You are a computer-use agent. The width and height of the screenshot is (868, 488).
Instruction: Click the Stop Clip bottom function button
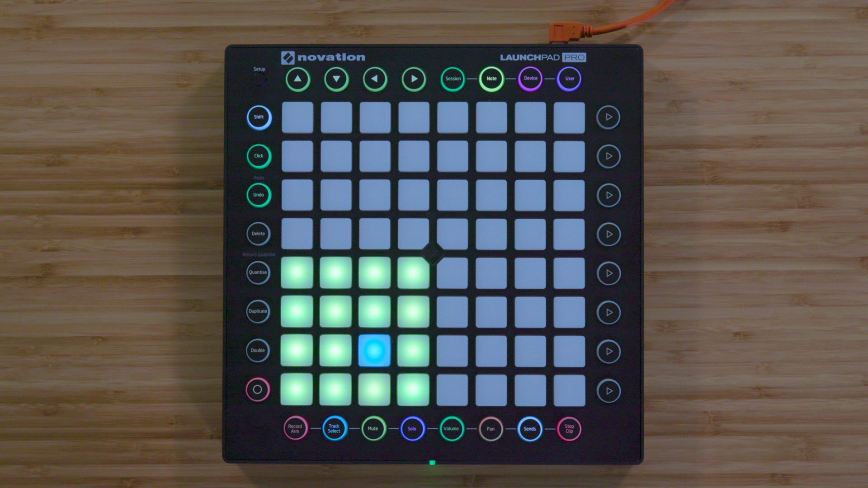pos(569,429)
